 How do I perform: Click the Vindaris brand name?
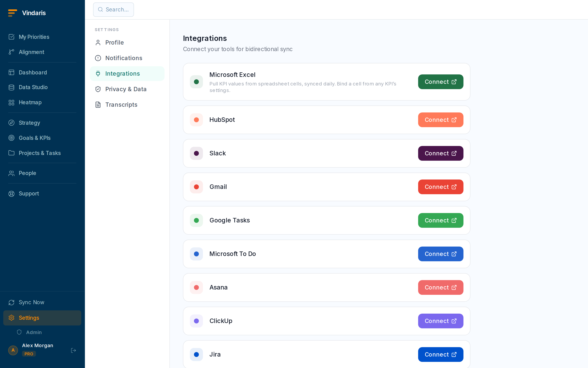pos(34,13)
